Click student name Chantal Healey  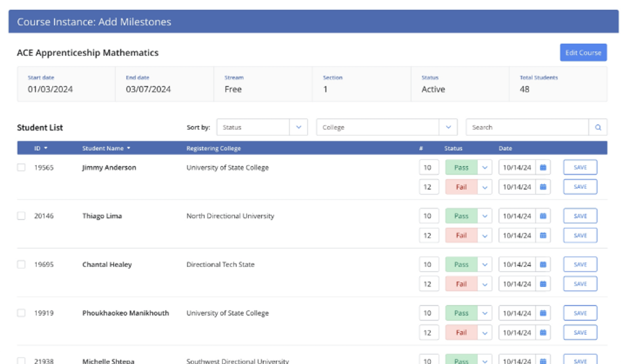[x=107, y=265]
